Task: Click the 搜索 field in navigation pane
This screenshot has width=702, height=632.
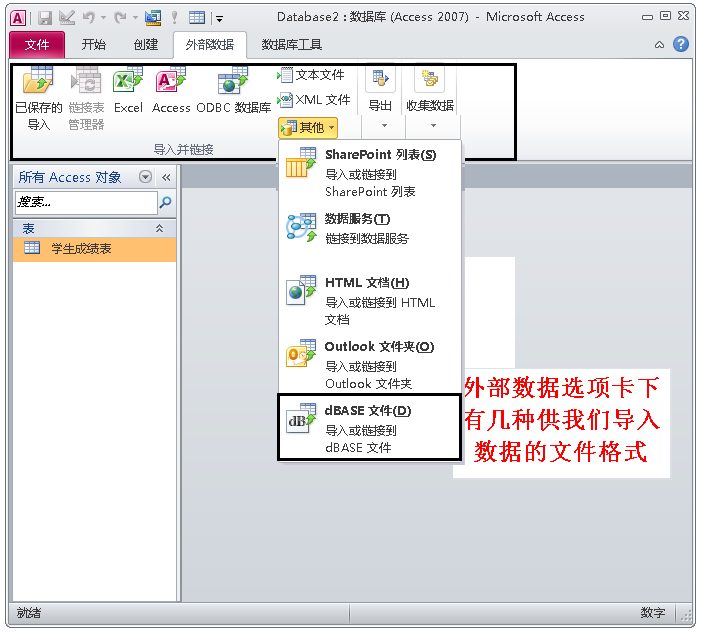Action: pyautogui.click(x=86, y=202)
